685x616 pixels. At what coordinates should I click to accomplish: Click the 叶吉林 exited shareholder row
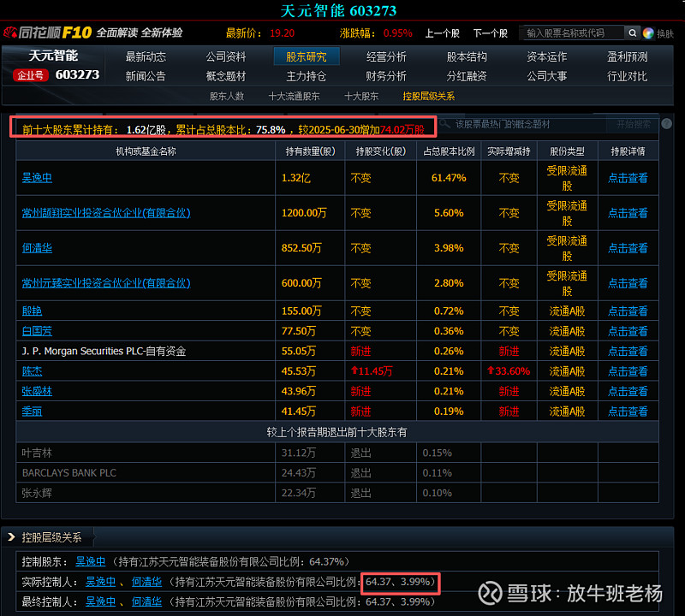click(x=337, y=453)
